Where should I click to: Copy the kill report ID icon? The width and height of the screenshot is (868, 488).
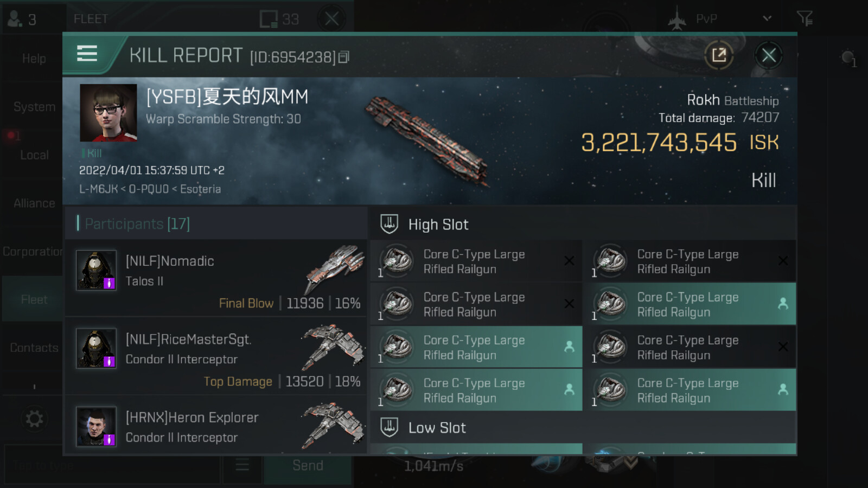pos(344,57)
